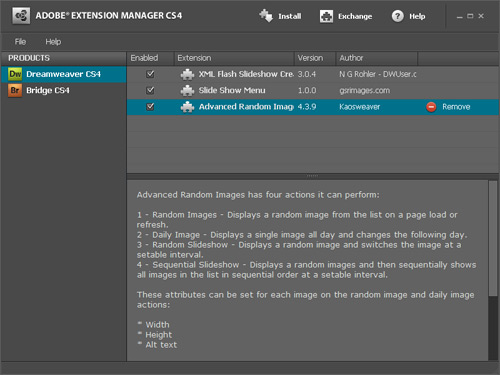The height and width of the screenshot is (375, 500).
Task: Click the splitter grip between list and description
Action: coord(312,175)
